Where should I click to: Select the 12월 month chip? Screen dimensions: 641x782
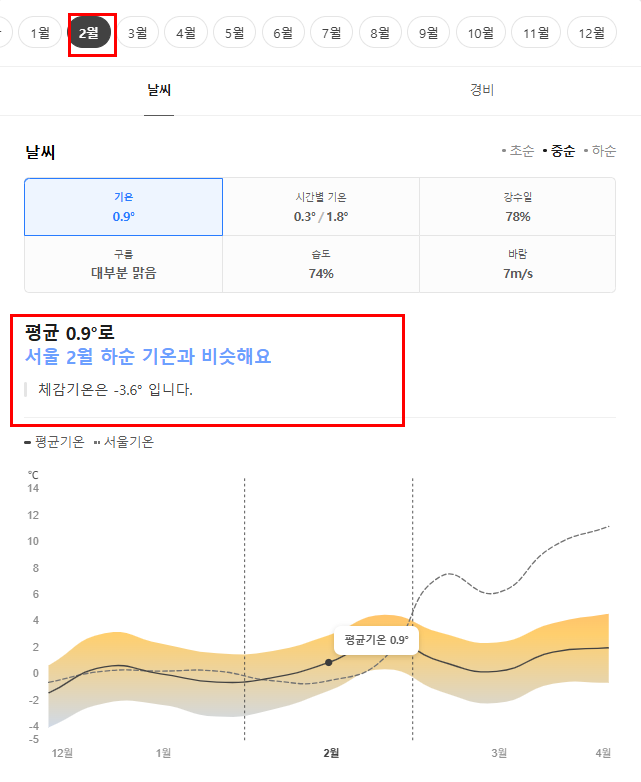[x=592, y=33]
